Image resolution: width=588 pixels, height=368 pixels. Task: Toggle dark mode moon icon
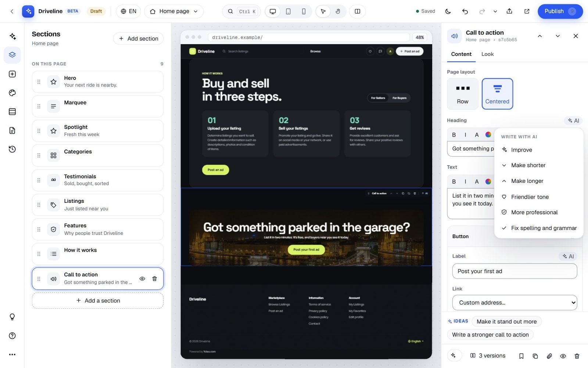[448, 11]
